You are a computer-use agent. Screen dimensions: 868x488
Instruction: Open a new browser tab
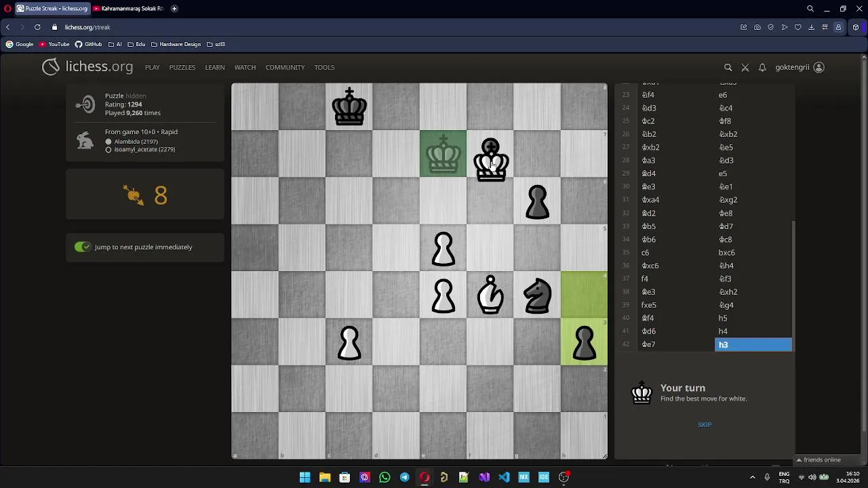[x=174, y=8]
